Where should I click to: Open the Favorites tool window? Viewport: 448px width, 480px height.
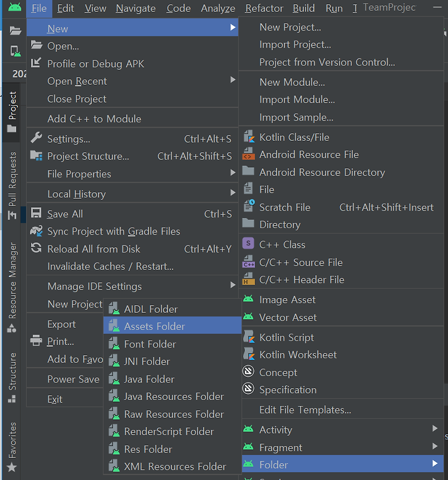tap(13, 447)
